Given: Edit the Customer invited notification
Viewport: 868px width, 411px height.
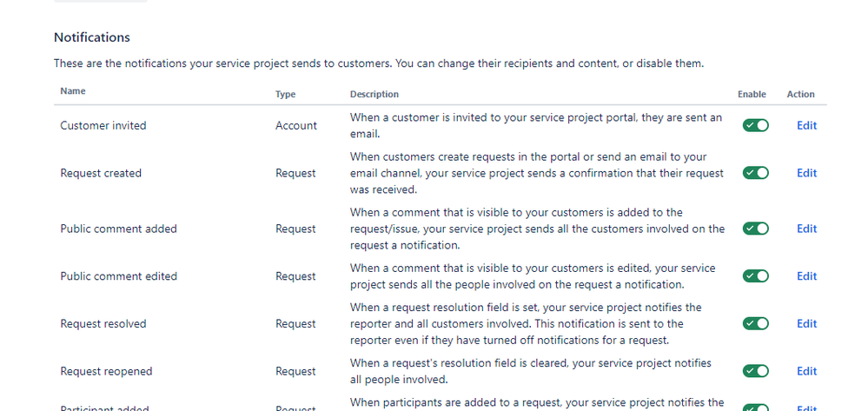Looking at the screenshot, I should click(806, 125).
